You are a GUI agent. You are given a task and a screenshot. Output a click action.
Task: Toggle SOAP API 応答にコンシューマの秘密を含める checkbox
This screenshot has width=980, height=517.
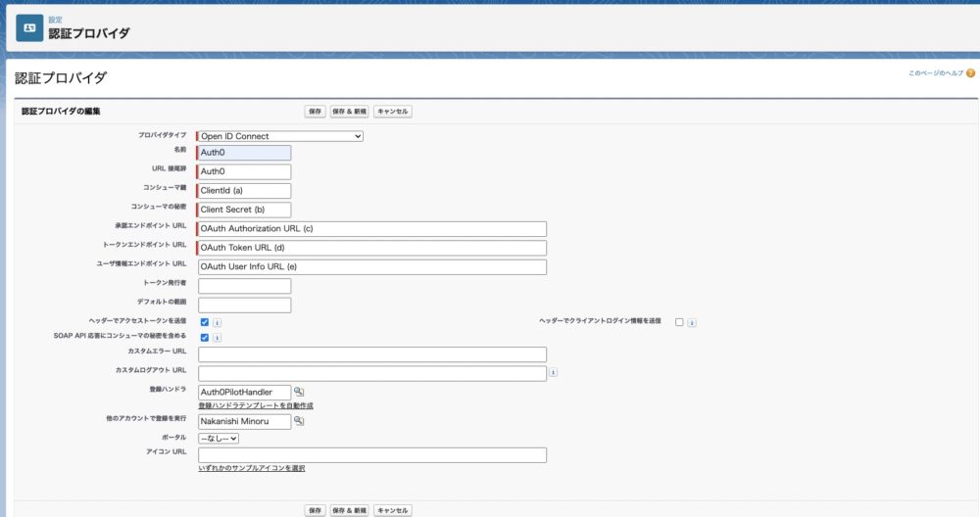click(x=205, y=337)
